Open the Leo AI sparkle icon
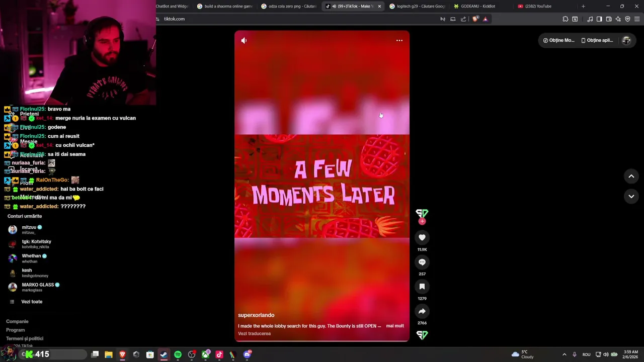644x362 pixels. (x=618, y=19)
